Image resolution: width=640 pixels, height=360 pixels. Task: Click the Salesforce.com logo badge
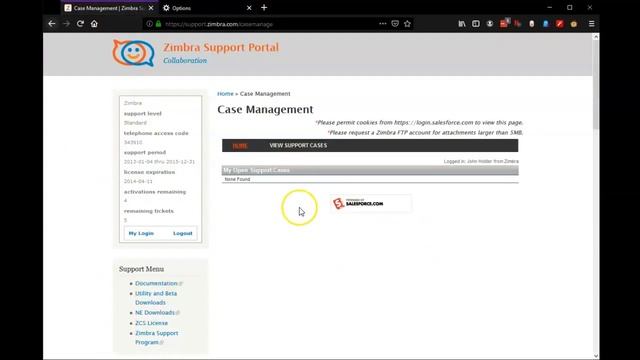click(x=370, y=203)
